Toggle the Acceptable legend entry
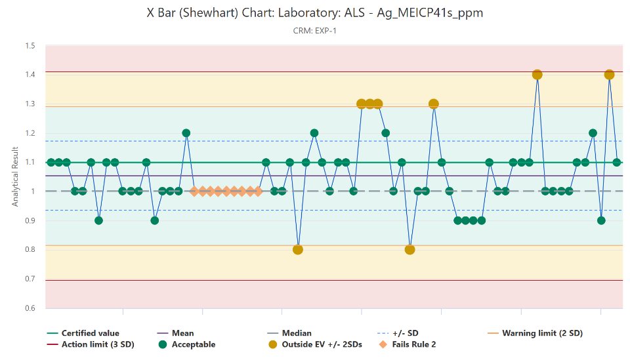The height and width of the screenshot is (364, 630). [187, 344]
